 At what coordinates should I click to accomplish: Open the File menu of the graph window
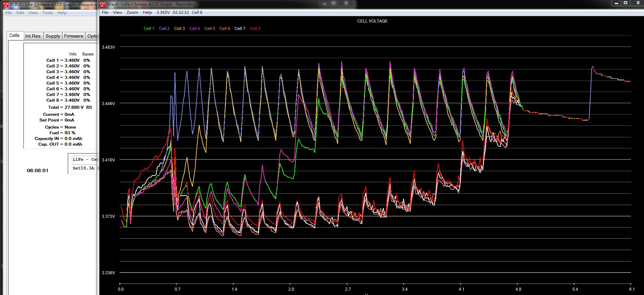coord(105,12)
